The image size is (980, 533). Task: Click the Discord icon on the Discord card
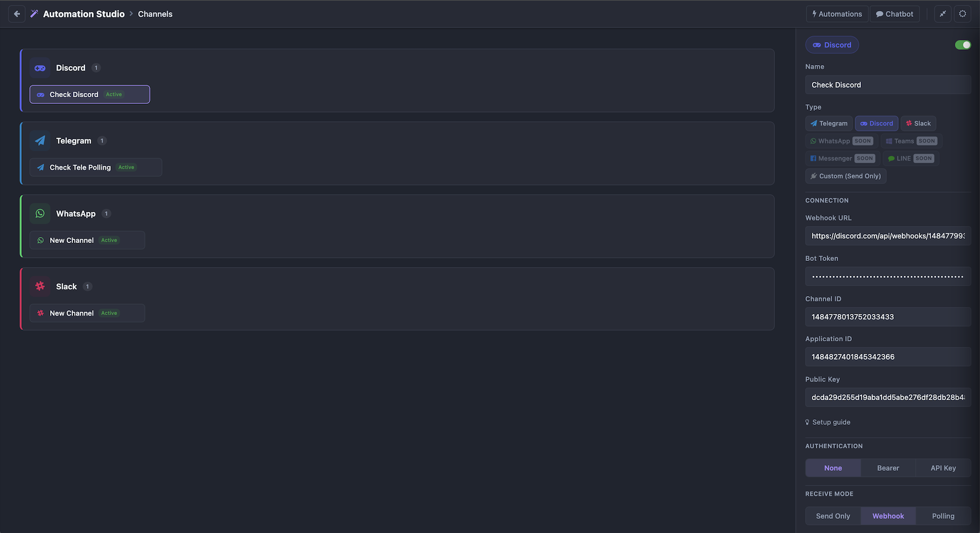pos(40,68)
